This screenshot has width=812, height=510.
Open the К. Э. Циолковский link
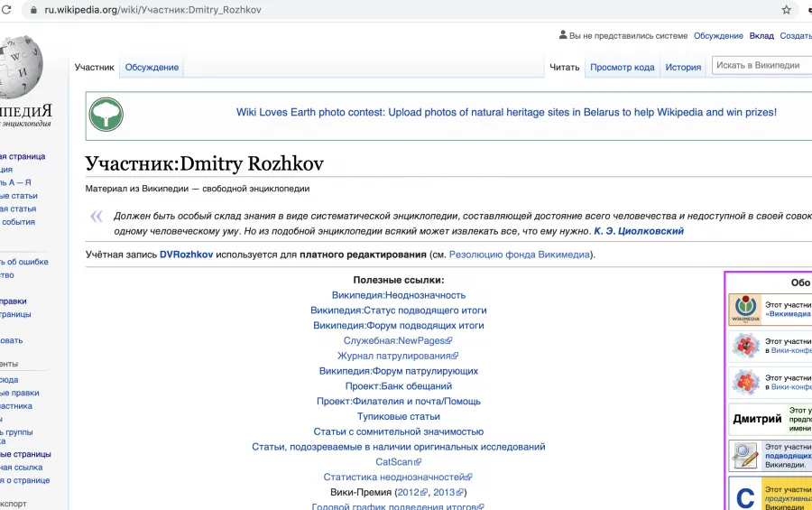coord(639,231)
